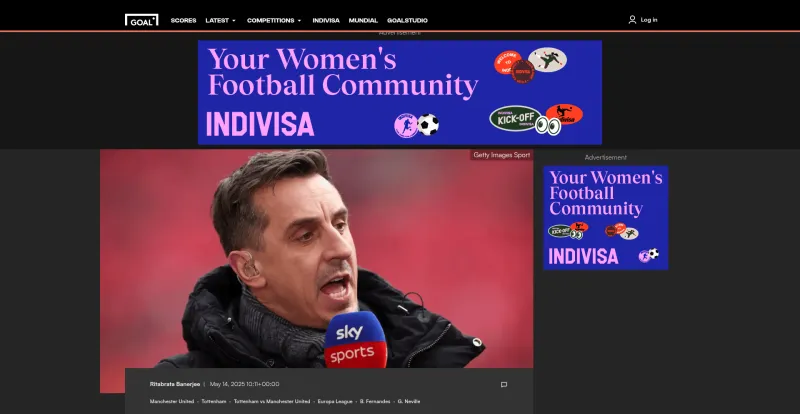Open the sidebar INDIVISA advertisement
Viewport: 800px width, 414px height.
point(606,217)
